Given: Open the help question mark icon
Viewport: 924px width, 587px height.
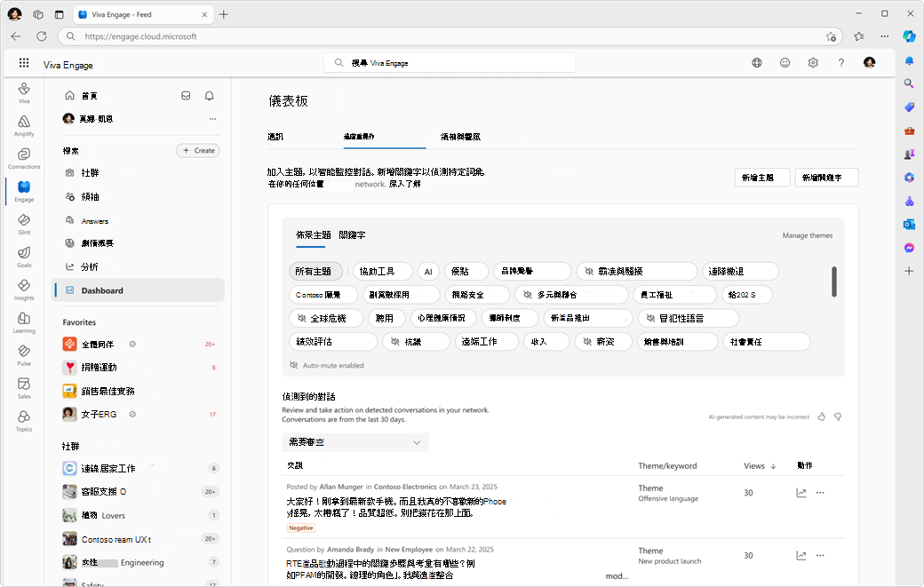Looking at the screenshot, I should click(840, 62).
